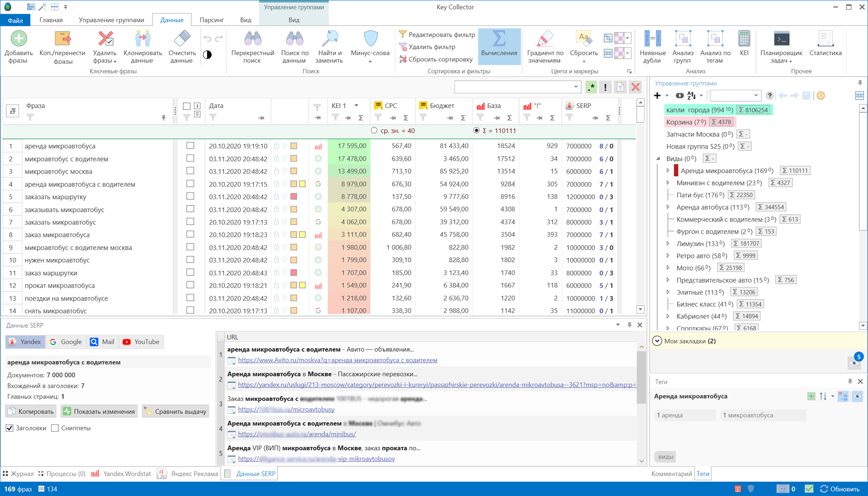This screenshot has width=868, height=496.
Task: Check the box for аренда микроавтобуса row
Action: (190, 146)
